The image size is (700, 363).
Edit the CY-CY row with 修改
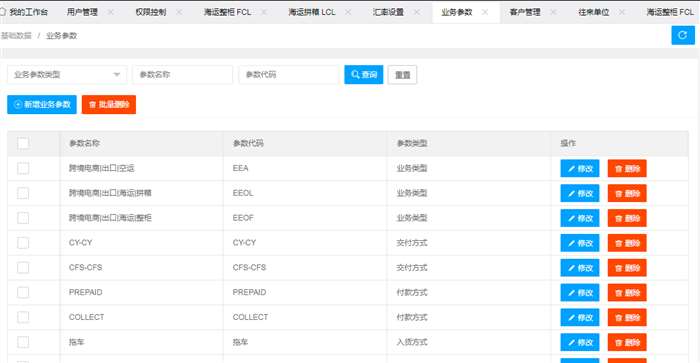(580, 243)
